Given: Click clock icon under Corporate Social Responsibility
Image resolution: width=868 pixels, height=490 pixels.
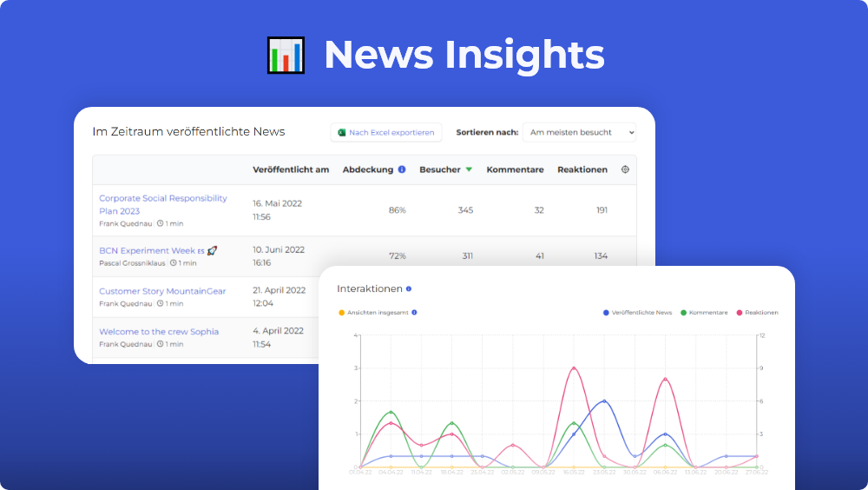Looking at the screenshot, I should click(160, 223).
